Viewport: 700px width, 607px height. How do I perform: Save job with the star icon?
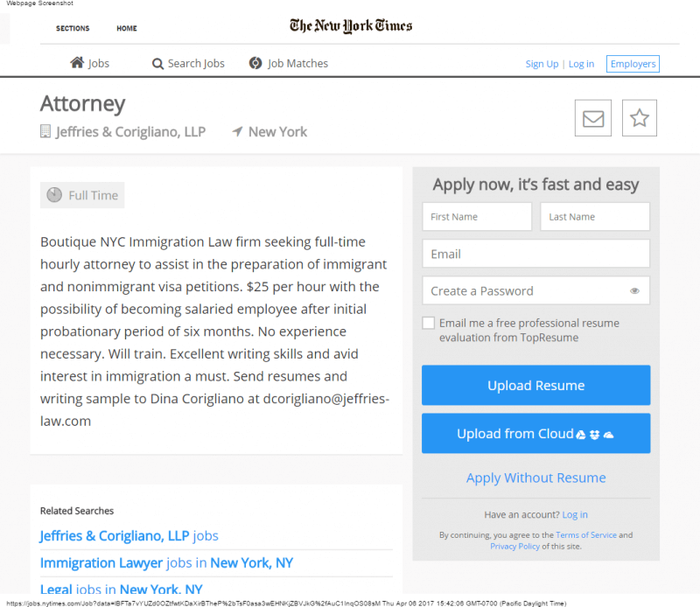pos(640,118)
